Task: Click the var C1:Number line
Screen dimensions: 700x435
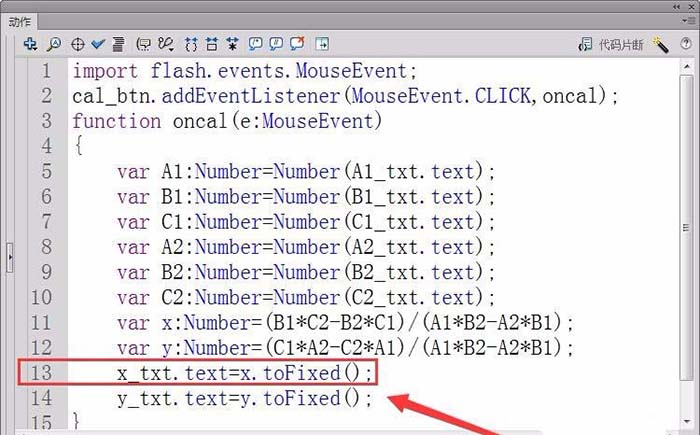Action: point(306,222)
